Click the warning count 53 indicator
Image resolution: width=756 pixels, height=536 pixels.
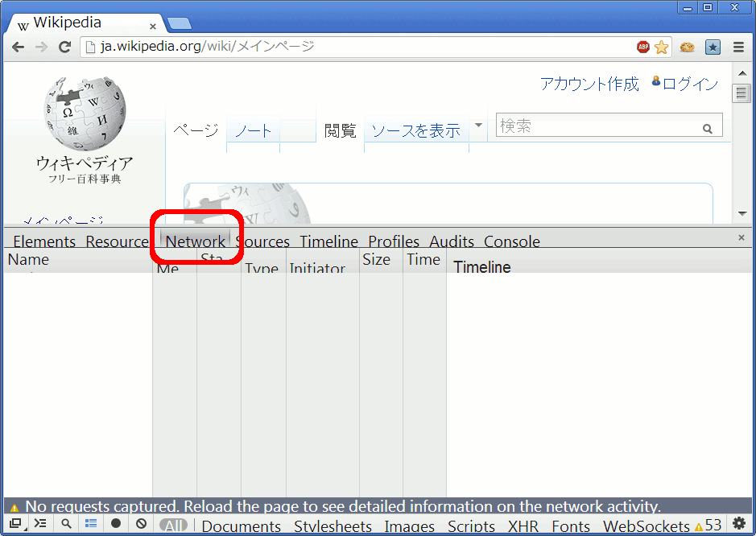pos(708,525)
